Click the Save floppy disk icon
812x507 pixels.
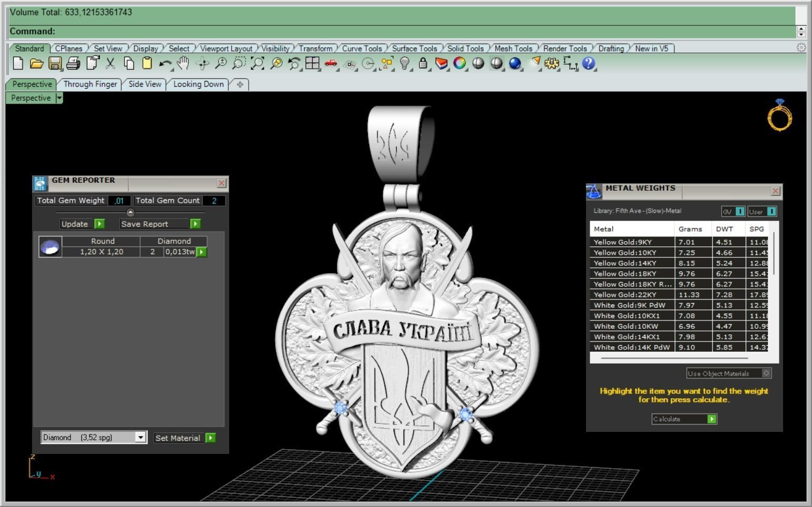point(55,64)
